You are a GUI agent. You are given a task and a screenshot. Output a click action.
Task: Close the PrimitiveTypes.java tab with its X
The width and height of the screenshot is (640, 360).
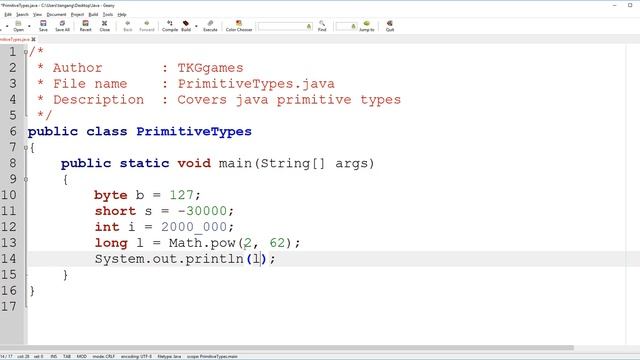33,39
